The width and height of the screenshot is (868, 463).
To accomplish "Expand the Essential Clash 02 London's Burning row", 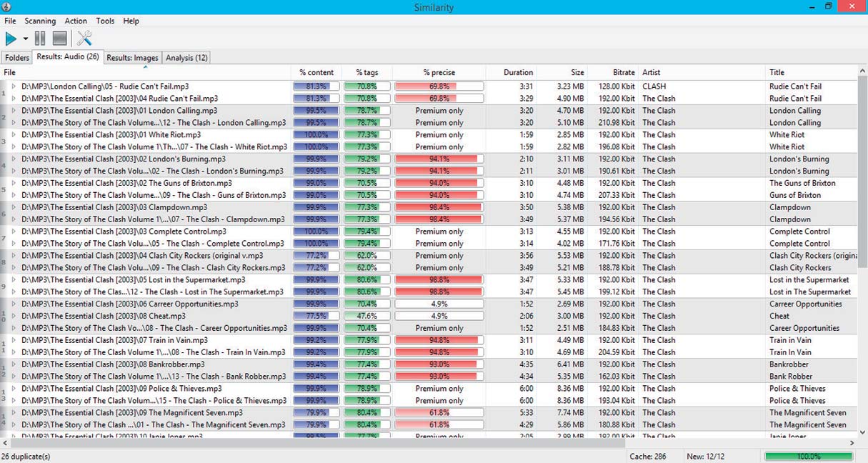I will point(14,159).
